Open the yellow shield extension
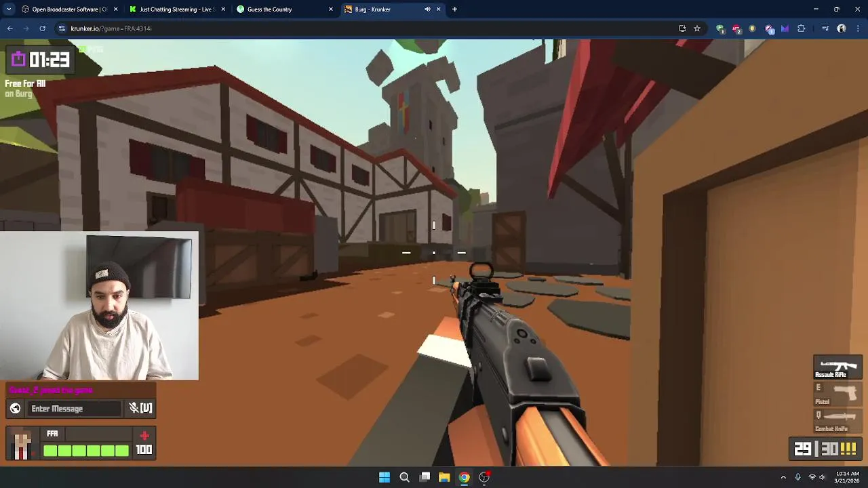The width and height of the screenshot is (868, 488). tap(752, 28)
